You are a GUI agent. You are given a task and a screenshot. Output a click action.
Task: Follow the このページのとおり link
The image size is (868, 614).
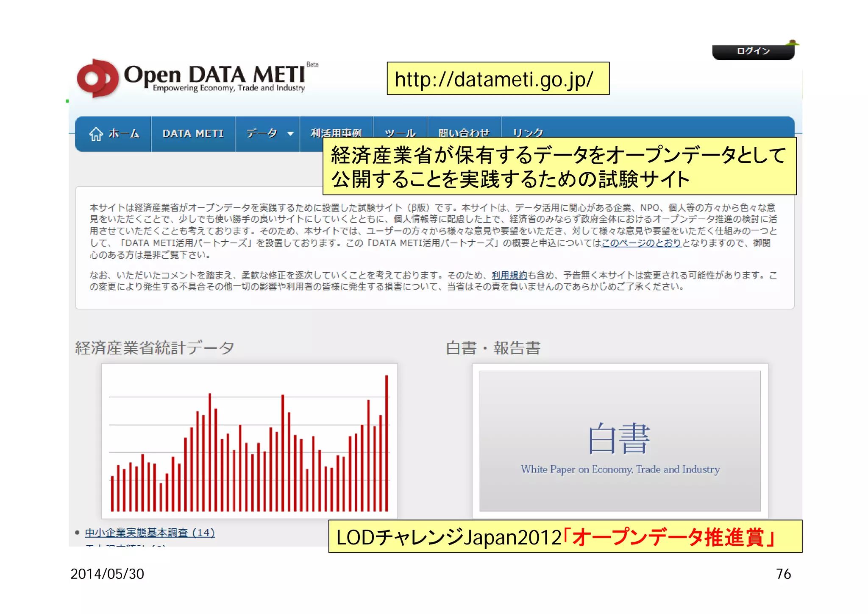coord(641,243)
